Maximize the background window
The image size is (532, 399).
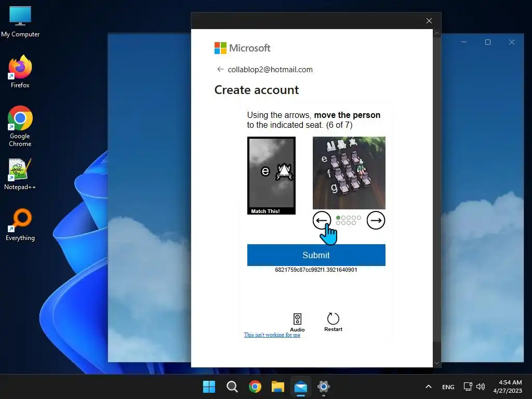(488, 42)
